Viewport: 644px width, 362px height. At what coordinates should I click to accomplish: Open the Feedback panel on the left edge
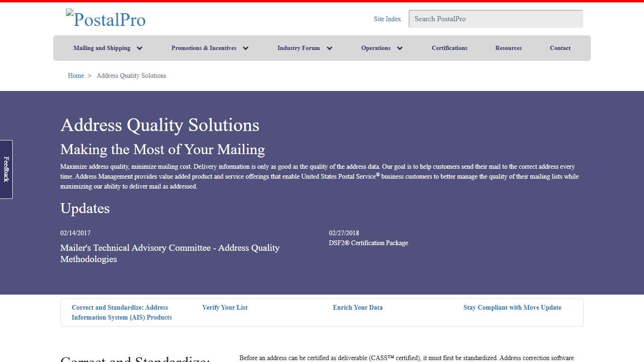6,170
